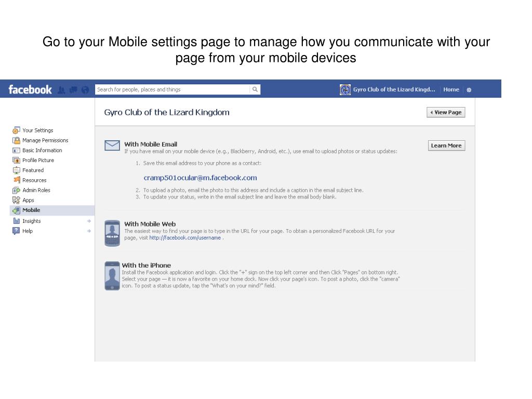
Task: Open Manage Permissions section
Action: click(45, 140)
